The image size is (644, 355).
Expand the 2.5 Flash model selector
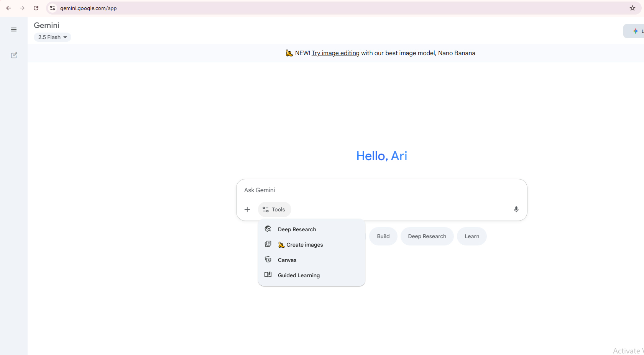(53, 37)
